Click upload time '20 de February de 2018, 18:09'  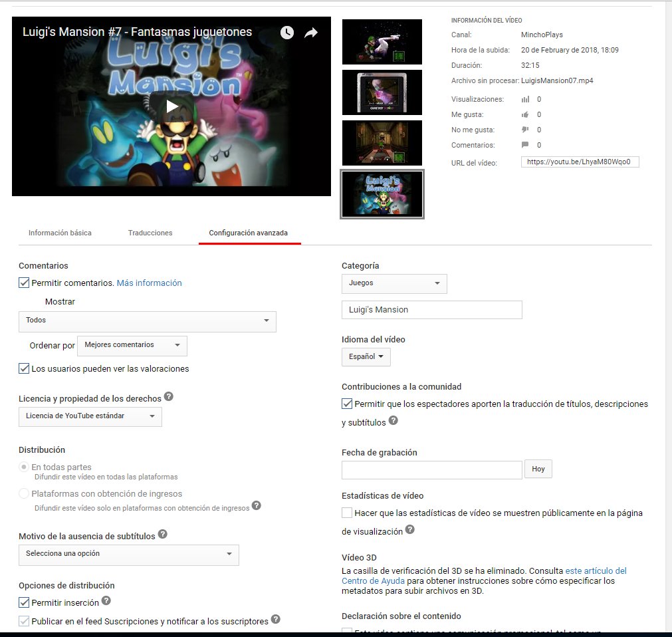tap(570, 50)
